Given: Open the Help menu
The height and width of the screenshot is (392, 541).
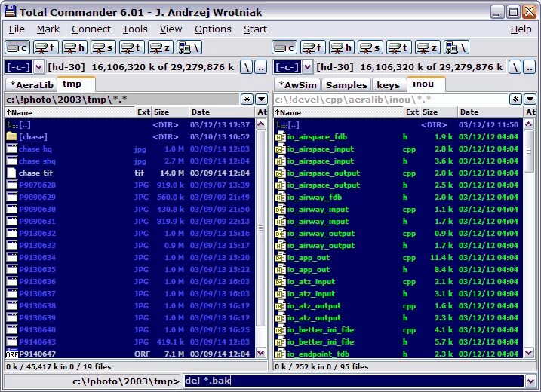Looking at the screenshot, I should (x=521, y=29).
